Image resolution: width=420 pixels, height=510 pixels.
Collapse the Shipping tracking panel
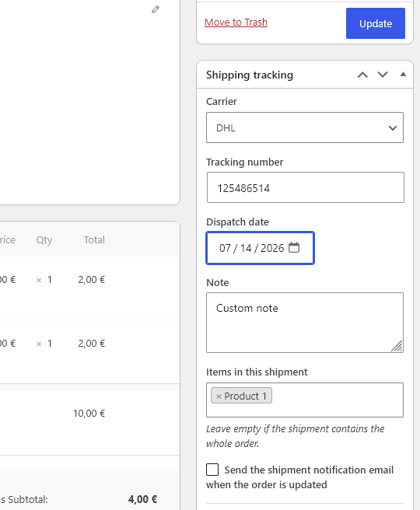click(403, 75)
